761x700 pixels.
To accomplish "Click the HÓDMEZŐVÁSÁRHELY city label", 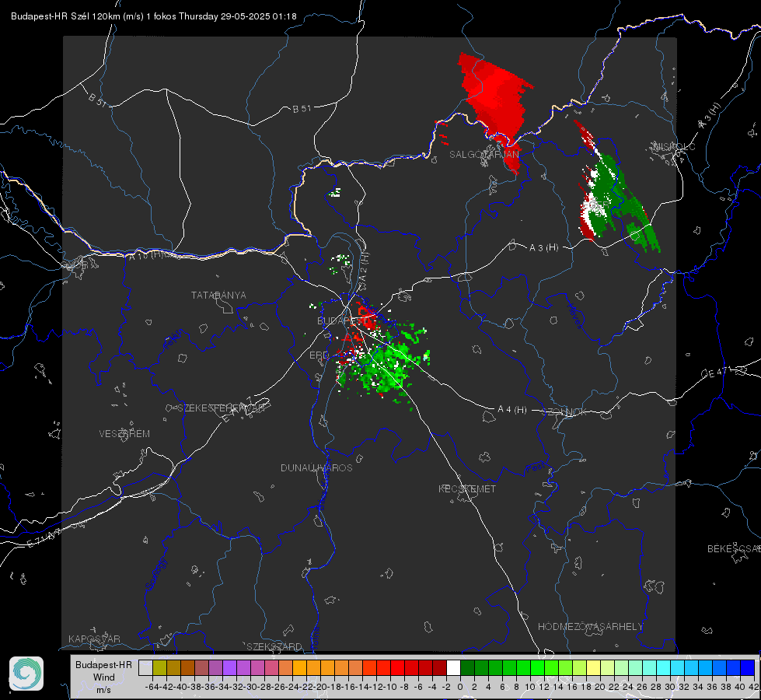I will click(590, 626).
